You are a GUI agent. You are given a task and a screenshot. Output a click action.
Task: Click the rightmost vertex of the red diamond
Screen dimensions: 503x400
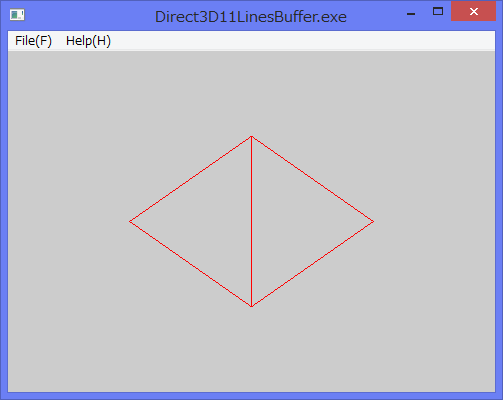click(373, 221)
